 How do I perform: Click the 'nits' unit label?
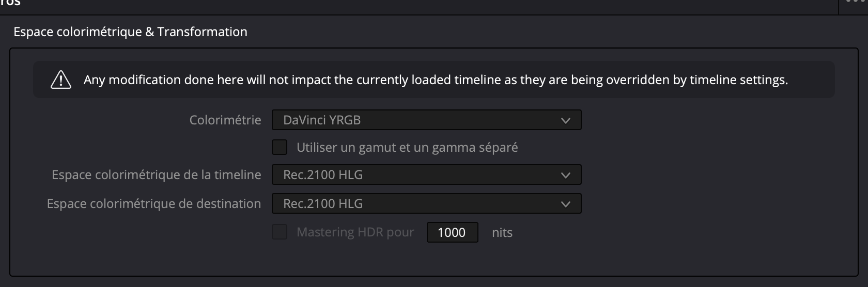pos(502,233)
